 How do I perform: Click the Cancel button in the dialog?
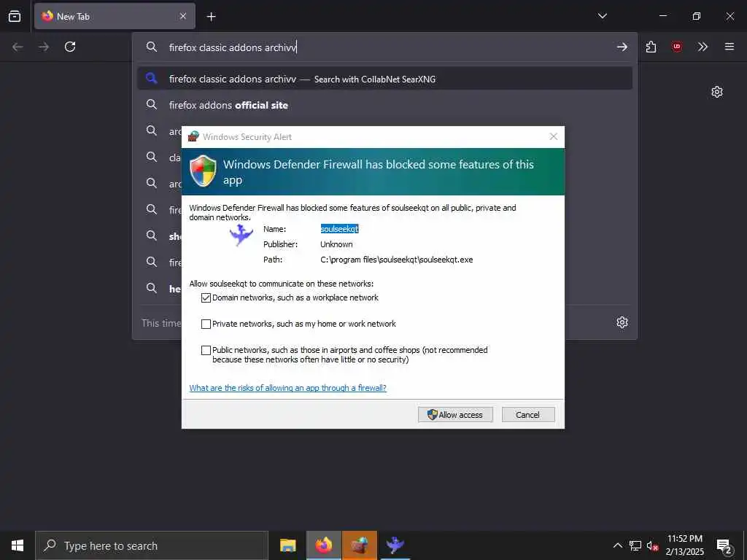point(528,414)
